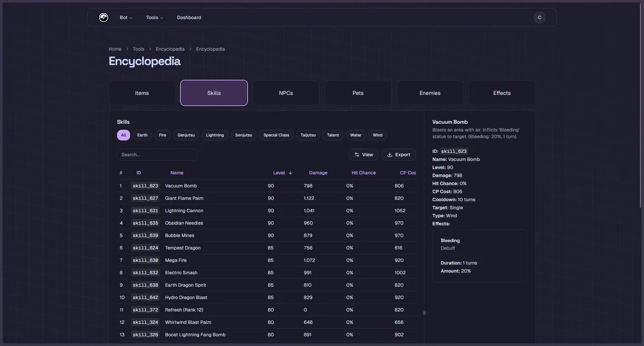This screenshot has height=346, width=644.
Task: Click the Bleeding effect card
Action: [479, 256]
